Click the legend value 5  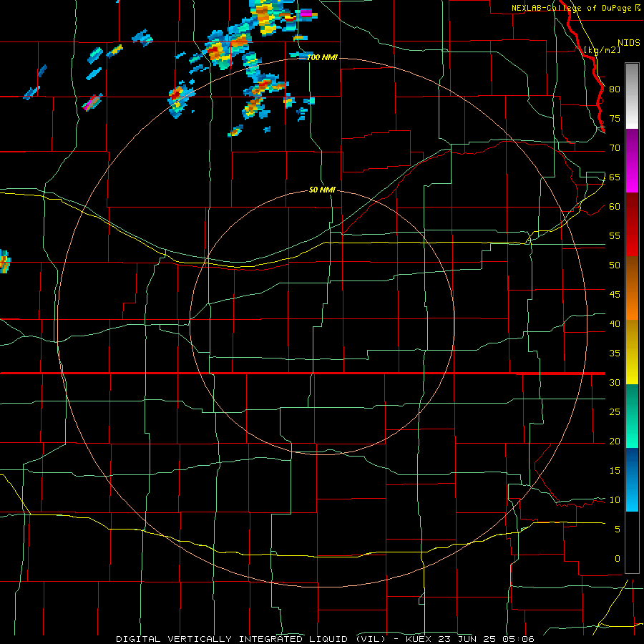pos(618,529)
